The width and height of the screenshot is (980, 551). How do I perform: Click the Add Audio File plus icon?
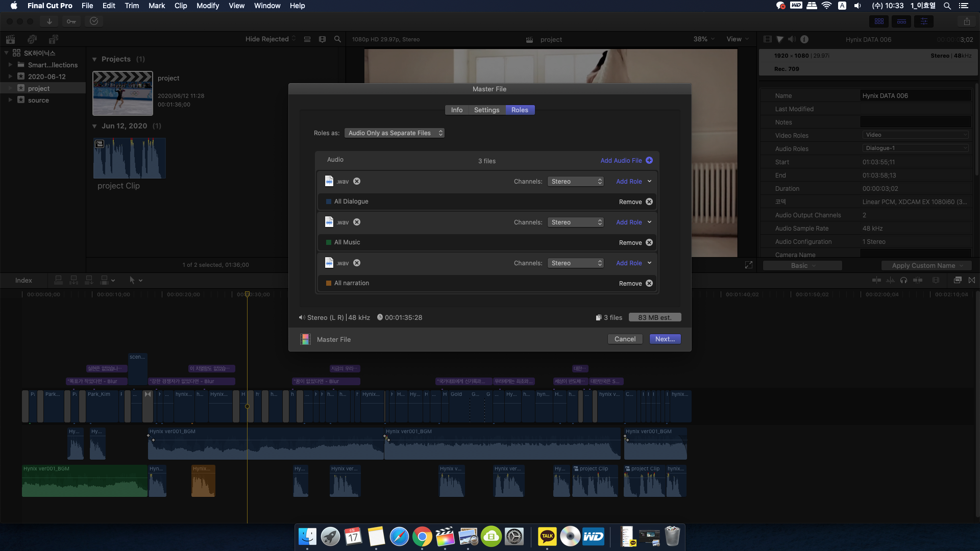[649, 160]
